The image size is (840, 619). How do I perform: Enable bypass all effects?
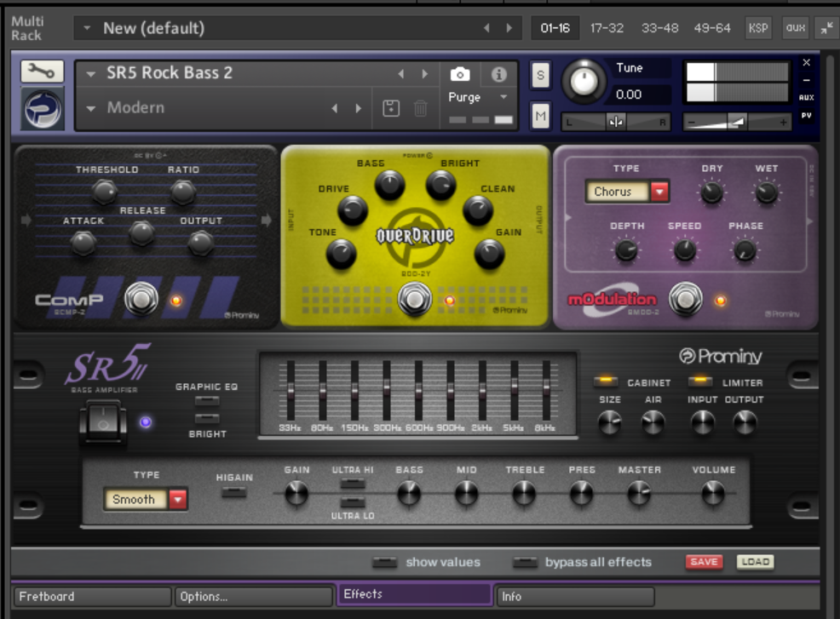tap(525, 562)
